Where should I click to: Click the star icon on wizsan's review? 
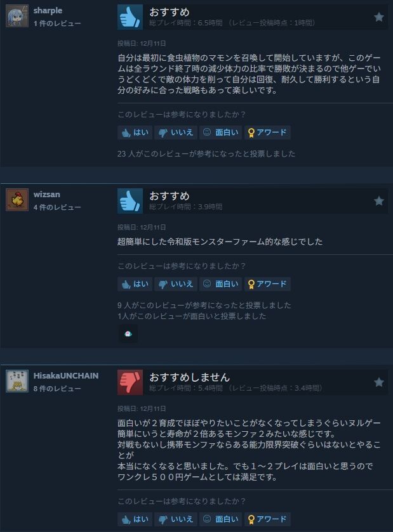(379, 201)
